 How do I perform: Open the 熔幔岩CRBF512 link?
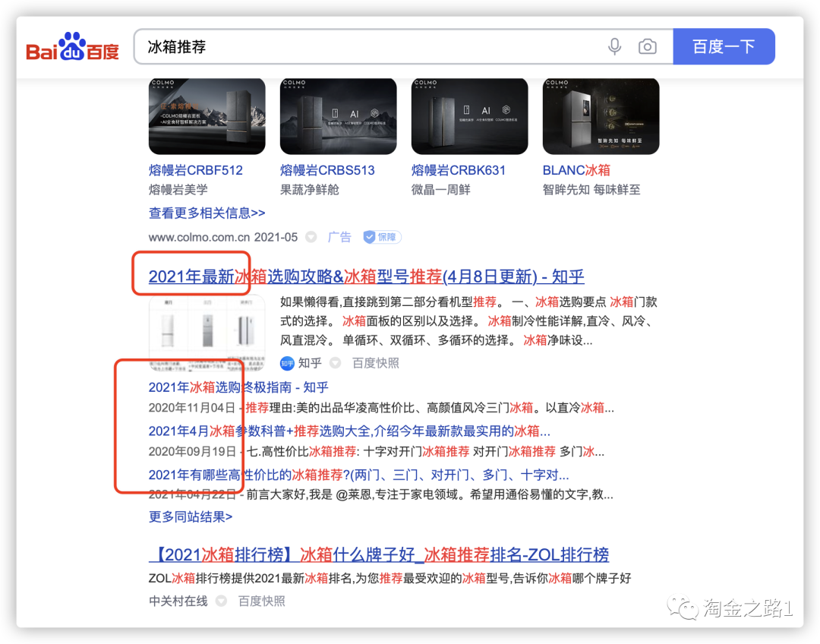pyautogui.click(x=196, y=171)
